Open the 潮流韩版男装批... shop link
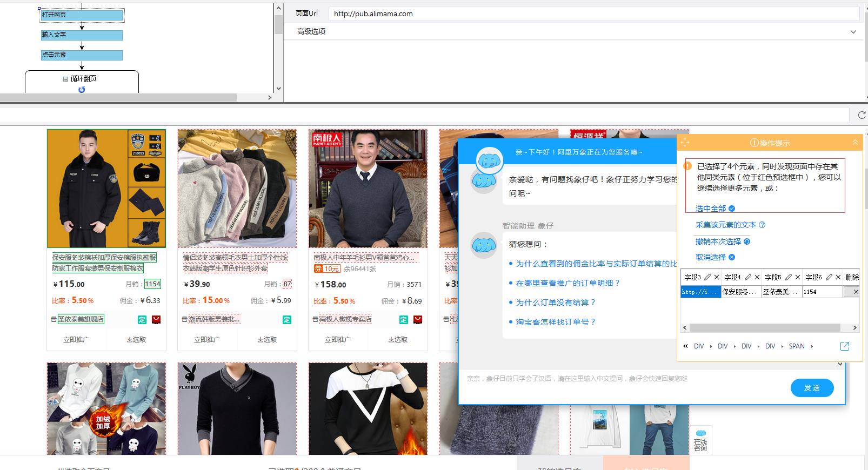Image resolution: width=868 pixels, height=470 pixels. click(x=214, y=319)
